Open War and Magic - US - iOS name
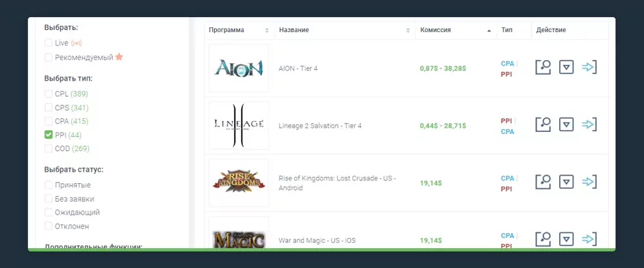 click(x=317, y=241)
